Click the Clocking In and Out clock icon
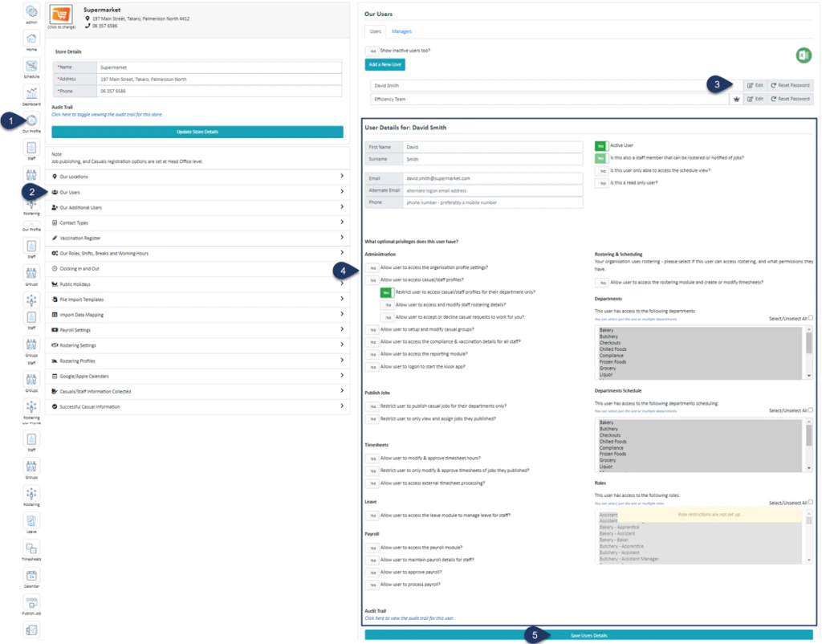 (55, 268)
